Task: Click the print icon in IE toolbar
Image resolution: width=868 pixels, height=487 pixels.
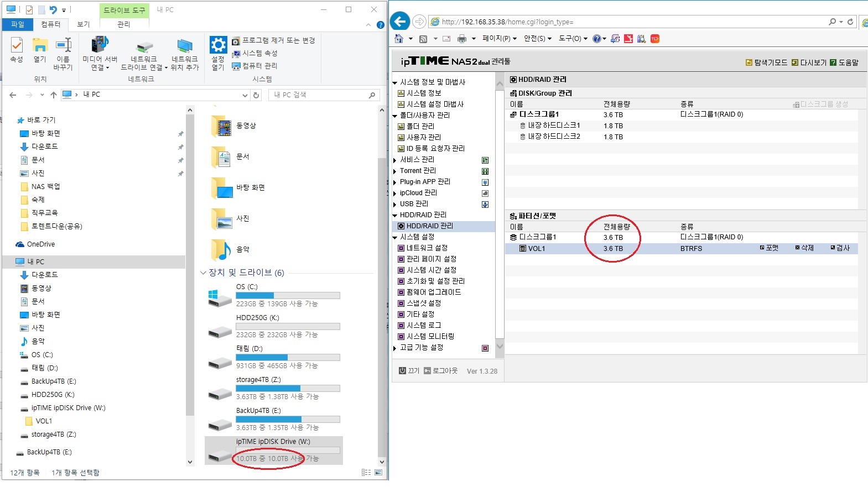Action: click(x=462, y=39)
